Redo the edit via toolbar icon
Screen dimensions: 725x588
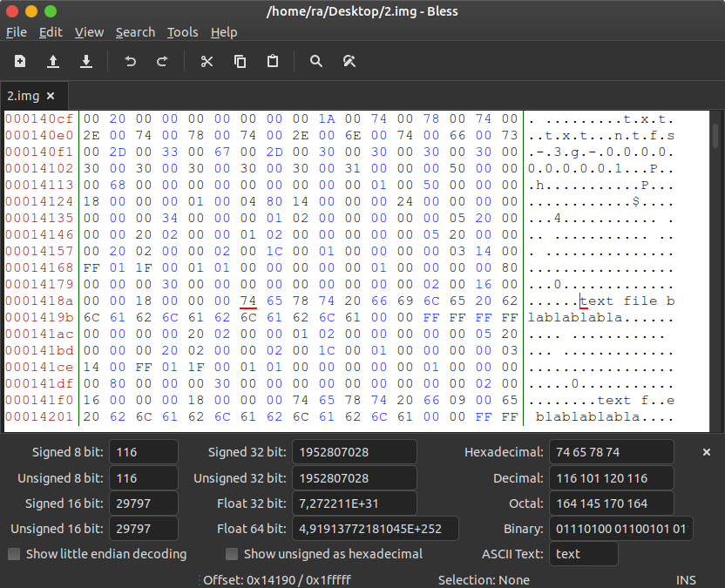pyautogui.click(x=162, y=61)
